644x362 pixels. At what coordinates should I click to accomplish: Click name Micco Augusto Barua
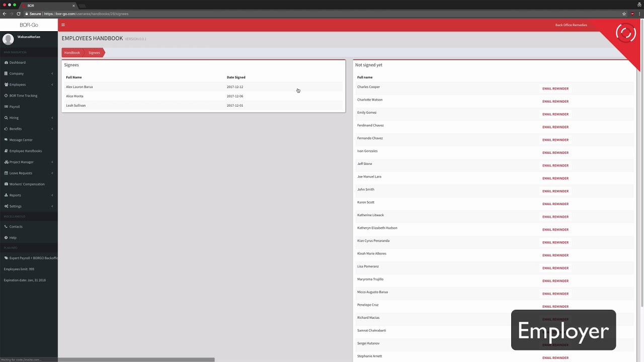pos(372,292)
